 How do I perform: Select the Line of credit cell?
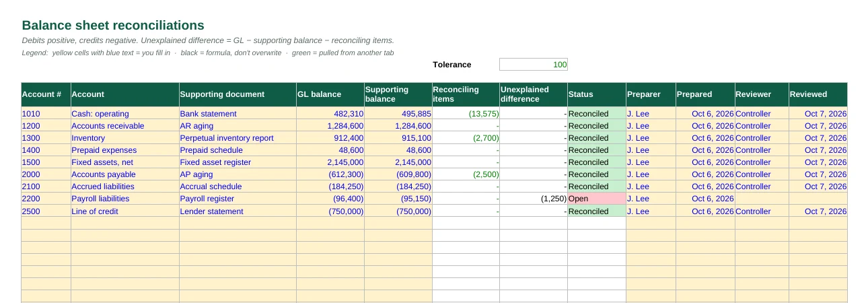pos(125,211)
